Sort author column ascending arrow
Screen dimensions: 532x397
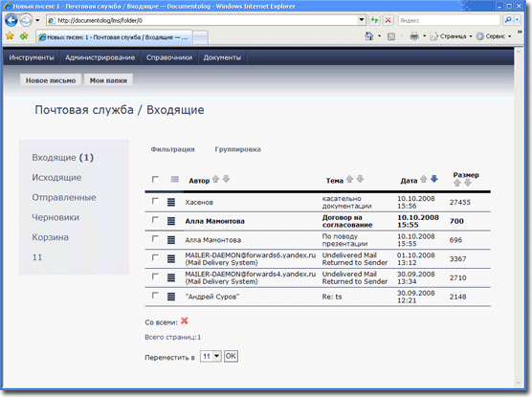coord(216,179)
